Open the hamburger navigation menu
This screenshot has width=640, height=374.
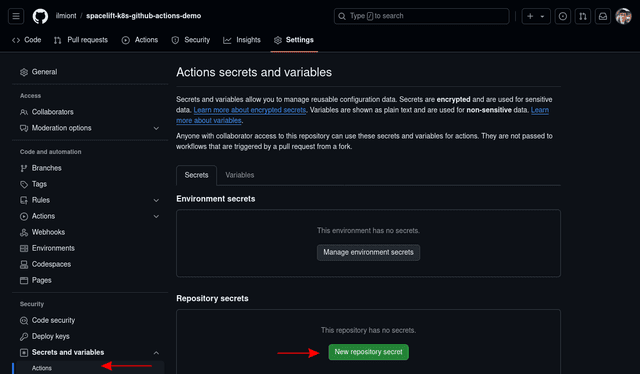(16, 16)
